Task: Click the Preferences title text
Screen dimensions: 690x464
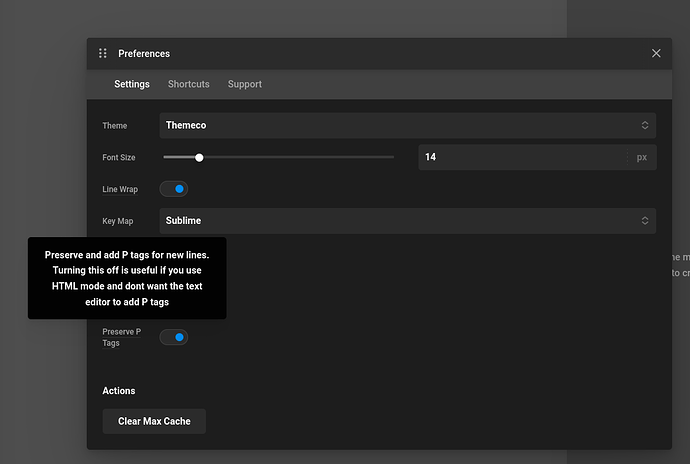Action: click(144, 54)
